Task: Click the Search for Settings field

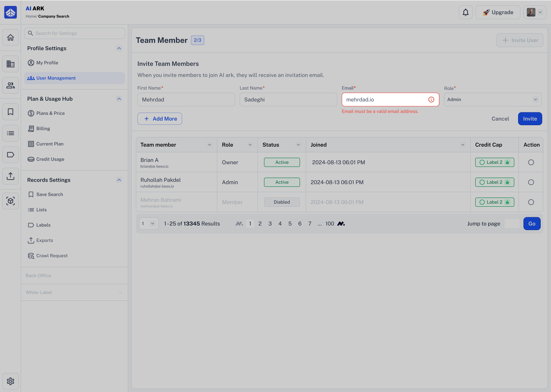Action: pyautogui.click(x=74, y=33)
